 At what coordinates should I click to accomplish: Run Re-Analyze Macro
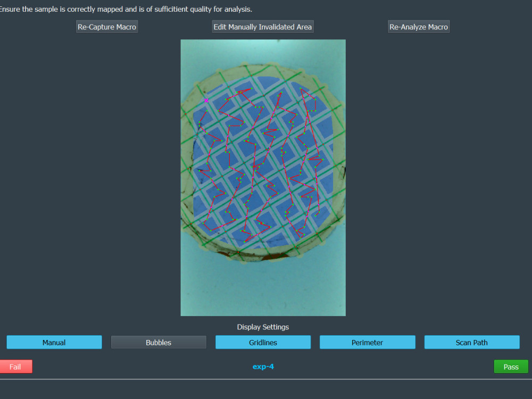point(419,27)
